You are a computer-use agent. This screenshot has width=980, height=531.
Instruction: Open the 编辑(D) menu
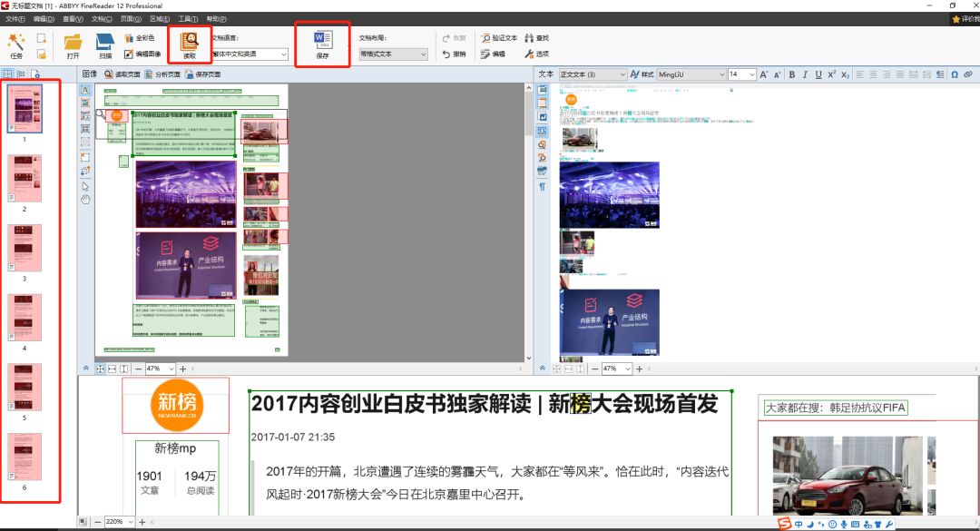44,19
